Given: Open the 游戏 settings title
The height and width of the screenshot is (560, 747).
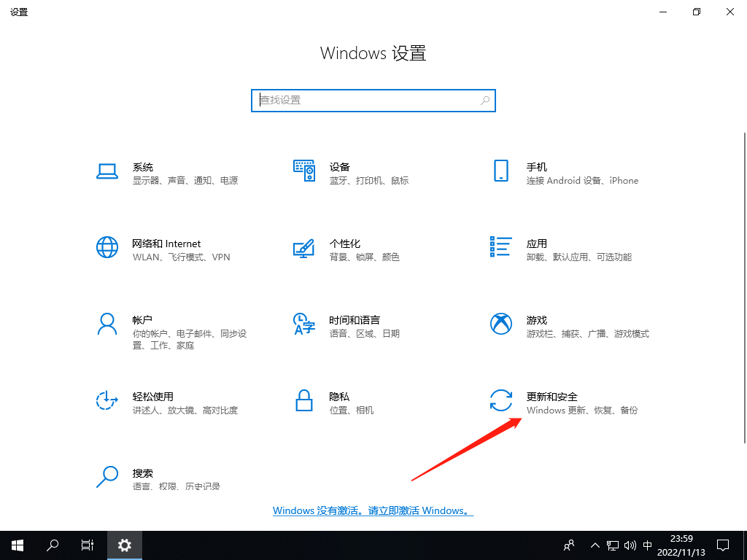Looking at the screenshot, I should coord(536,320).
